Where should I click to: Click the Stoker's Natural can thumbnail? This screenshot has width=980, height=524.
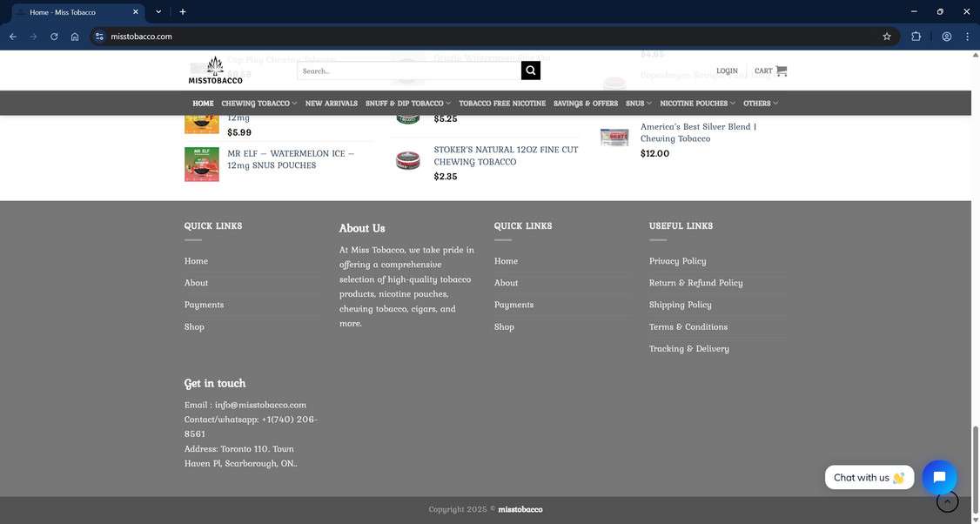(x=408, y=161)
